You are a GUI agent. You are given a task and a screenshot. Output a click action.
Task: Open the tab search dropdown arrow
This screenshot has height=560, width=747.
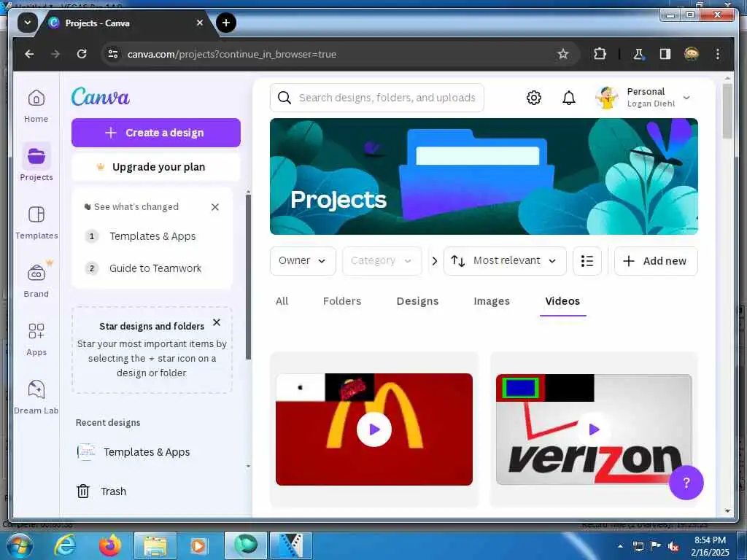(28, 23)
